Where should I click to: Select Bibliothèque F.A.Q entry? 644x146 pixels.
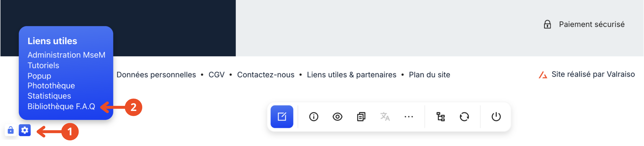tap(61, 106)
